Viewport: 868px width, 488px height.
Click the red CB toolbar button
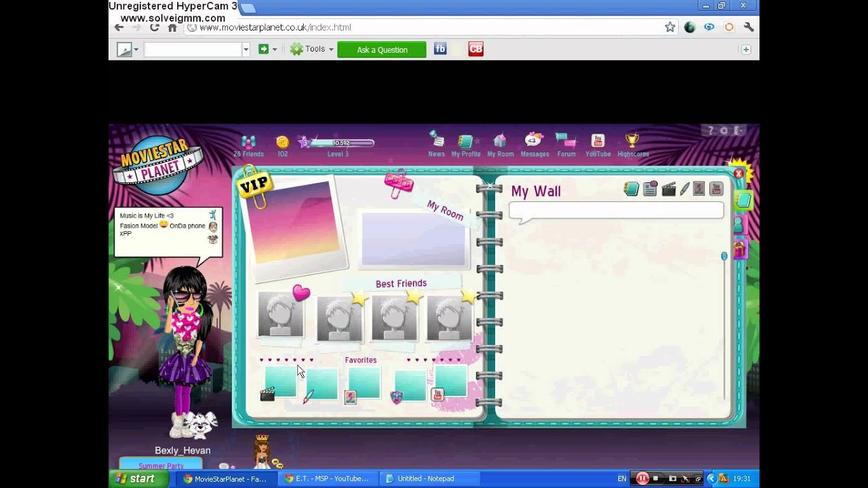pos(476,49)
